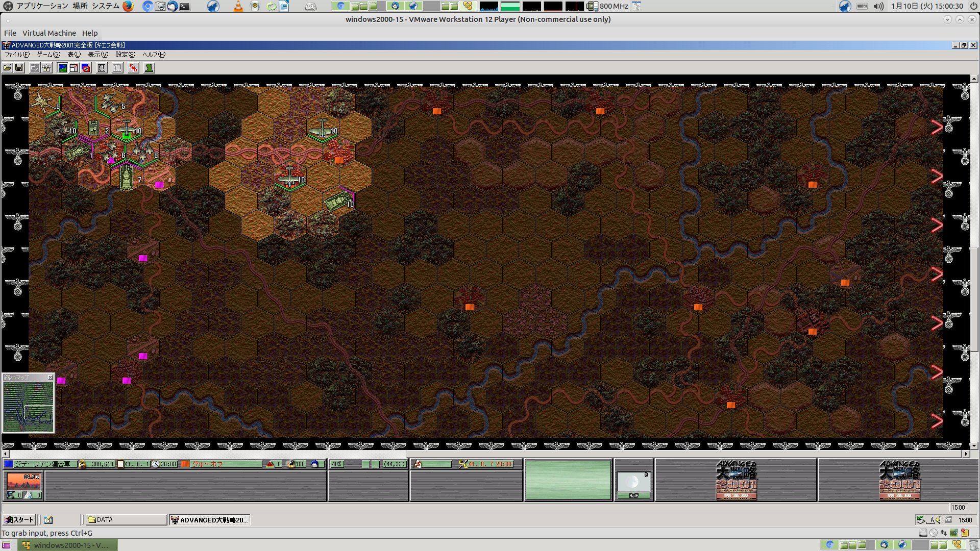
Task: Select the bomber unit with strength 5
Action: point(111,103)
